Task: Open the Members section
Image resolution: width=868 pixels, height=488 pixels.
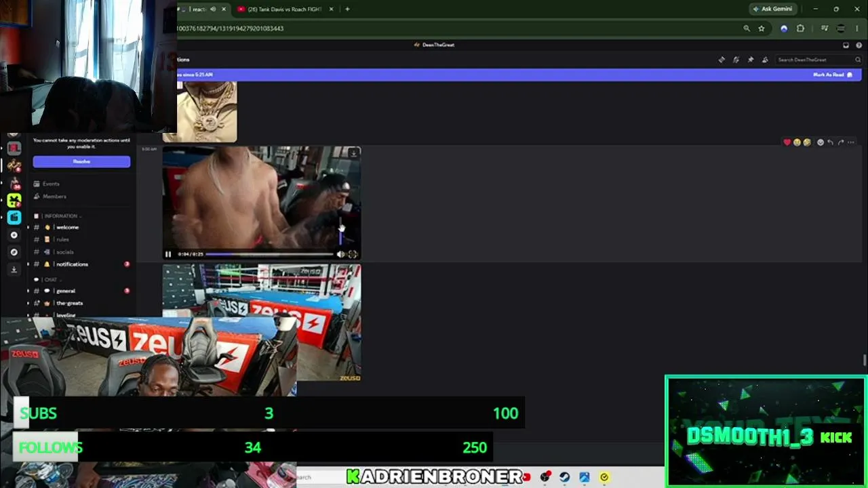Action: (54, 197)
